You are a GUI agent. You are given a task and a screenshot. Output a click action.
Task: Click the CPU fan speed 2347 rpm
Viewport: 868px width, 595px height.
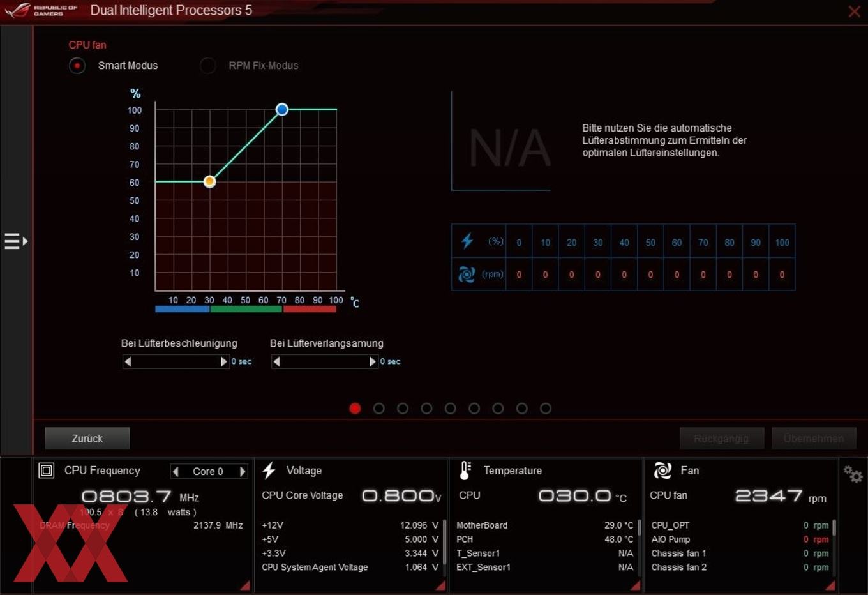click(x=780, y=496)
